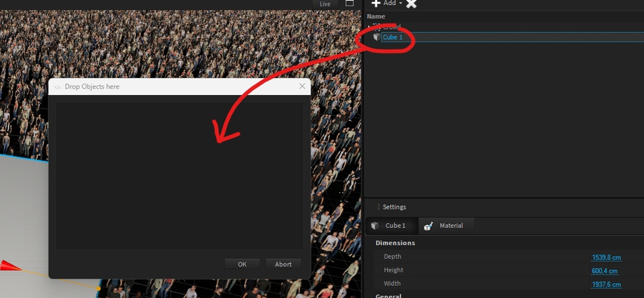
Task: Close the Drop Objects here dialog
Action: pyautogui.click(x=302, y=86)
